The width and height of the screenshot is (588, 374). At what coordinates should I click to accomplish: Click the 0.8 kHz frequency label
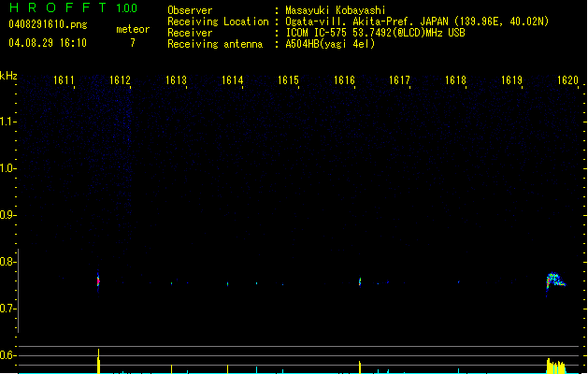(x=7, y=262)
